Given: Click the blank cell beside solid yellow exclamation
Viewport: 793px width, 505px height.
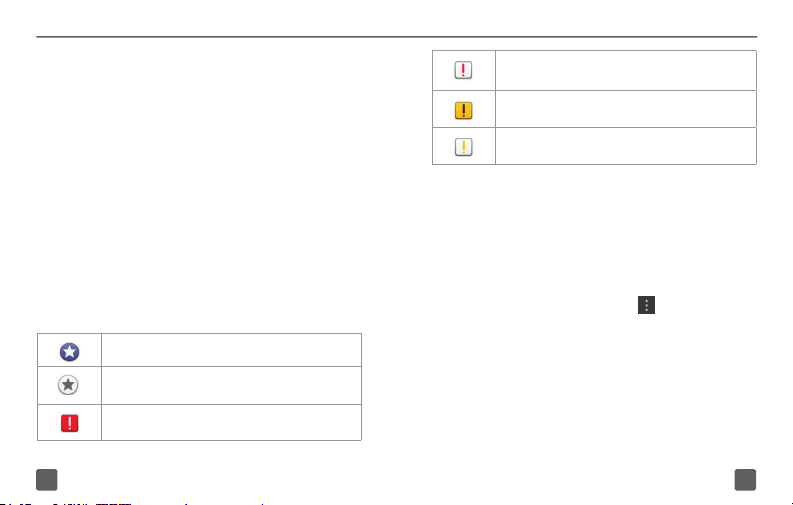Looking at the screenshot, I should tap(626, 109).
